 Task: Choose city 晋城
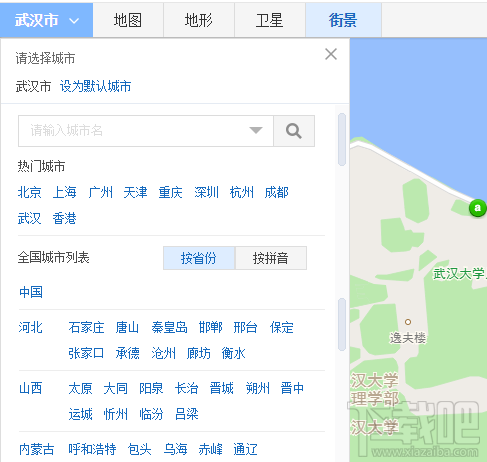point(222,388)
